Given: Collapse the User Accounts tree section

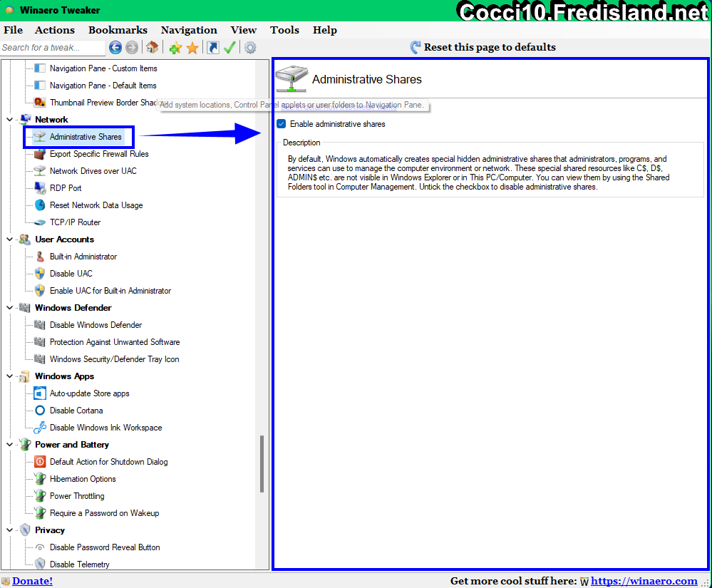Looking at the screenshot, I should [9, 239].
